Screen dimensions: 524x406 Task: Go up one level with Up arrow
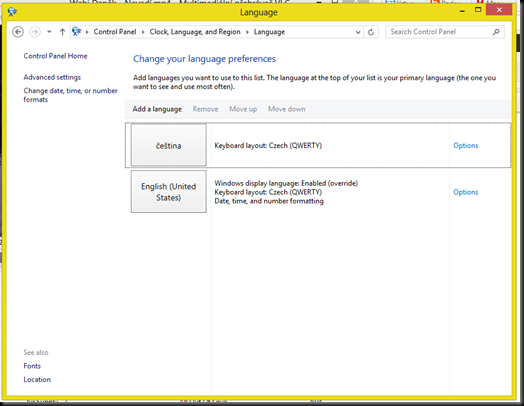62,32
